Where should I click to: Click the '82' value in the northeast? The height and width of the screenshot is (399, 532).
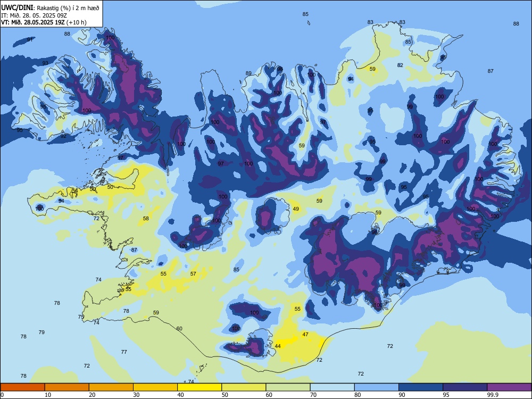(401, 65)
